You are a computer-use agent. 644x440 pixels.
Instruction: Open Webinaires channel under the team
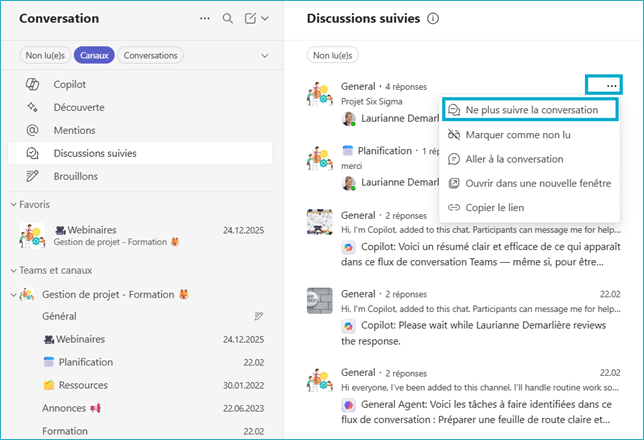tap(140, 339)
